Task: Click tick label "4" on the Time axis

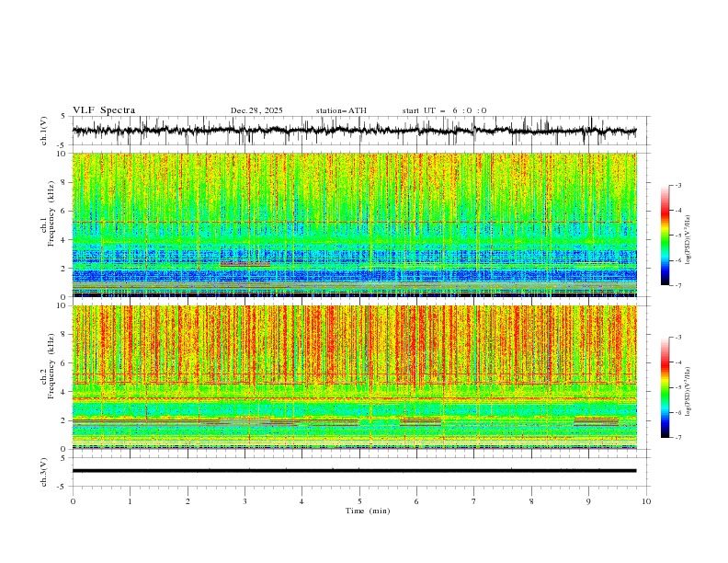Action: point(301,501)
